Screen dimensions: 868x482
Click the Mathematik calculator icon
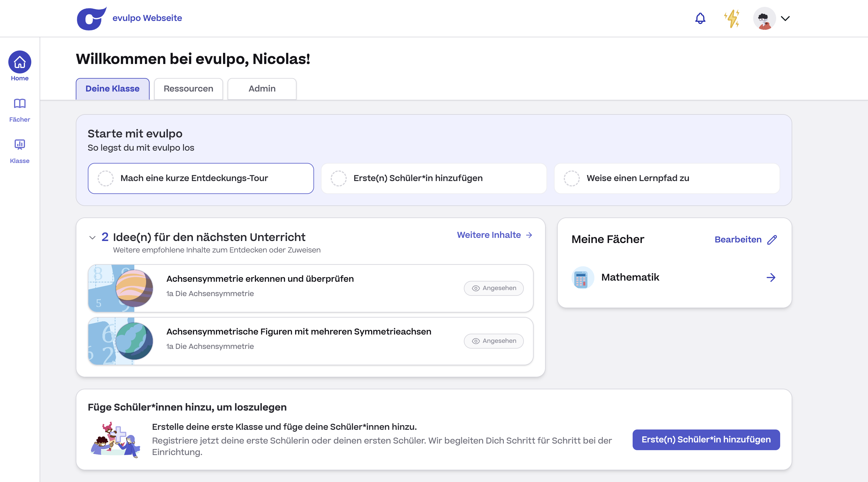coord(582,277)
